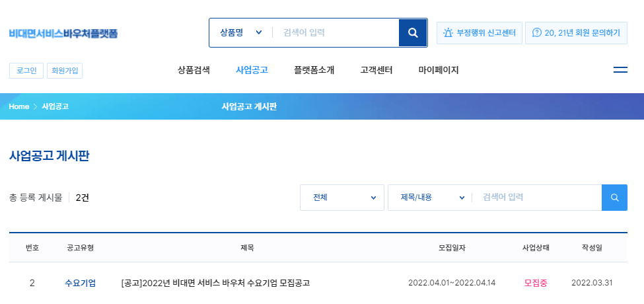Open the 사업공고 menu

pos(252,70)
